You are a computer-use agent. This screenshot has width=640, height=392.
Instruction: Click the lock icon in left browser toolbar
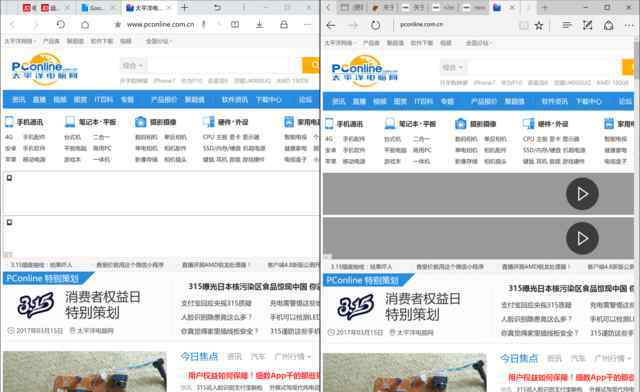(x=284, y=24)
